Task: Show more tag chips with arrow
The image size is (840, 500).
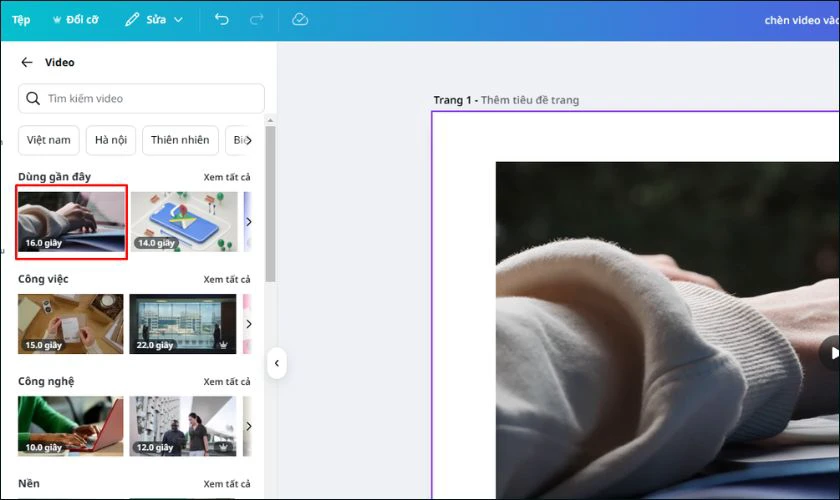Action: [249, 140]
